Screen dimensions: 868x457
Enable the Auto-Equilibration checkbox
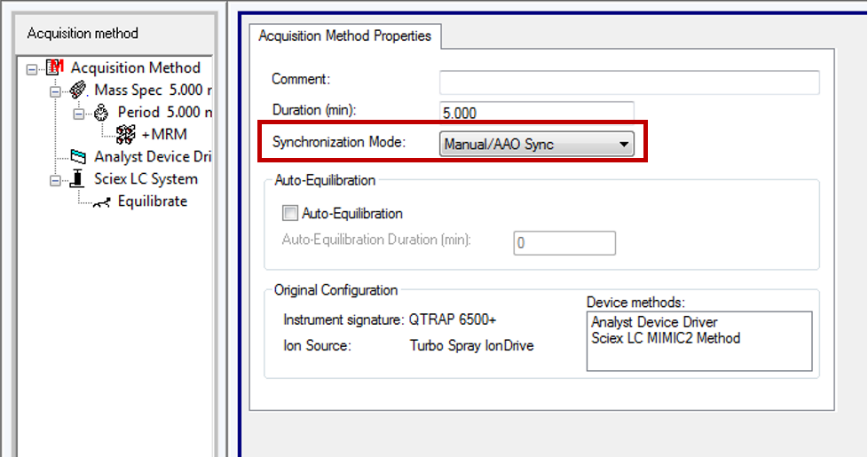coord(289,213)
